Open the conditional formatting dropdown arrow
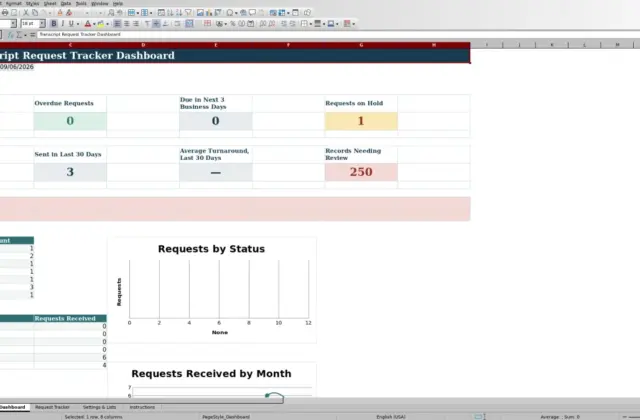This screenshot has height=420, width=640. [353, 24]
